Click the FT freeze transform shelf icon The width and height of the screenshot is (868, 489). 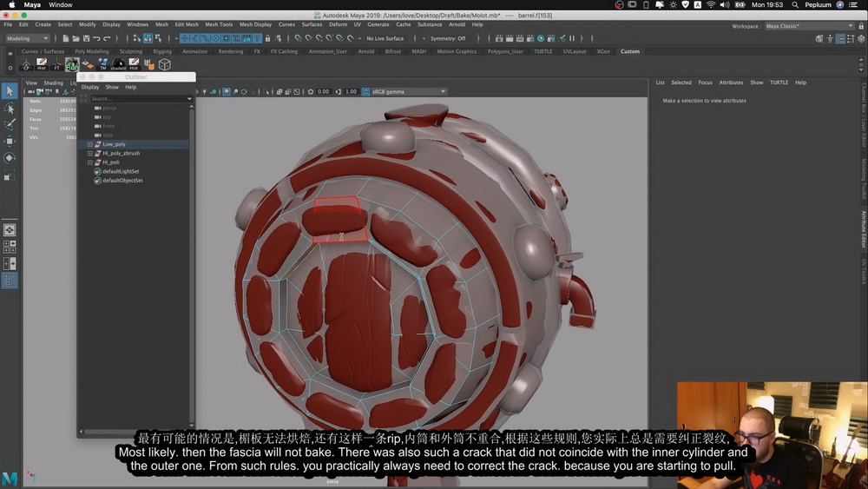tap(56, 64)
